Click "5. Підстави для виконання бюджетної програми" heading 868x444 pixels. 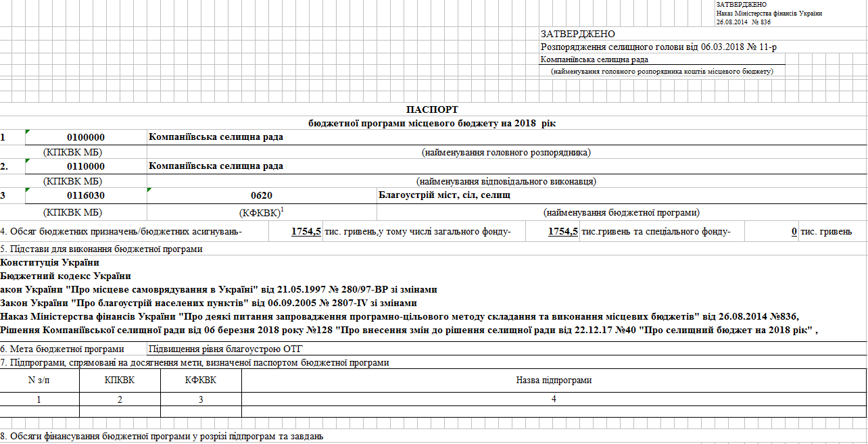(x=101, y=249)
